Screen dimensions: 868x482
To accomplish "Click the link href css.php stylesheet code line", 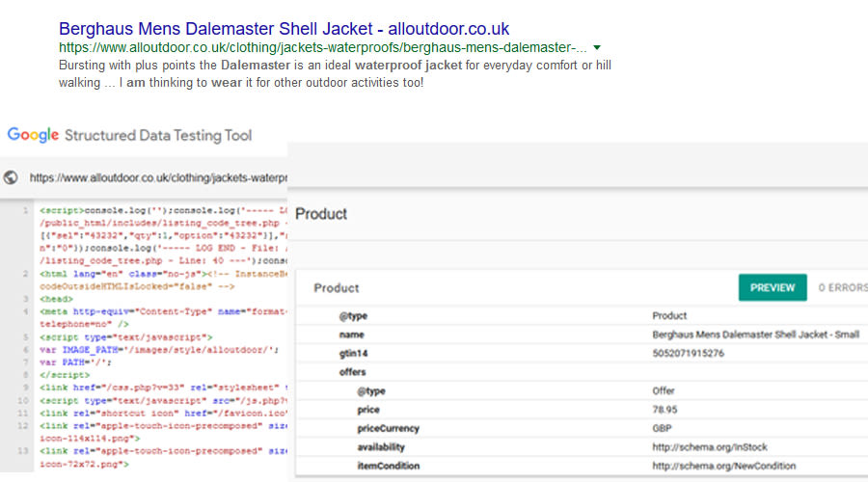I will coord(163,388).
